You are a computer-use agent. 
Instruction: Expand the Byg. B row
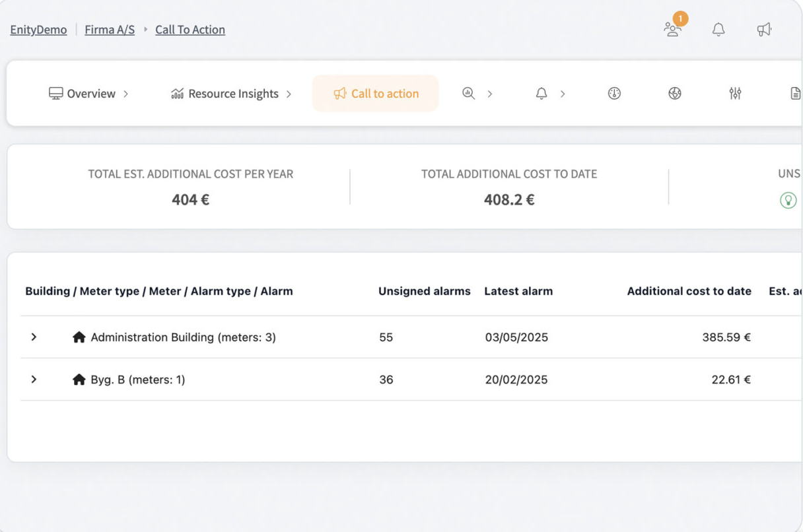click(x=34, y=379)
